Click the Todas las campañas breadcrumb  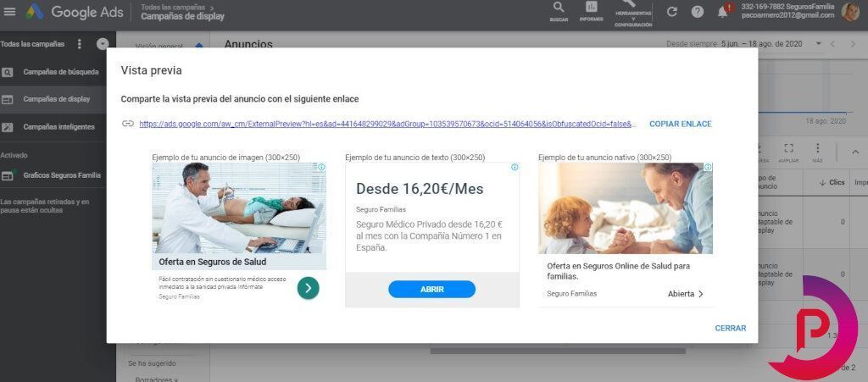173,7
